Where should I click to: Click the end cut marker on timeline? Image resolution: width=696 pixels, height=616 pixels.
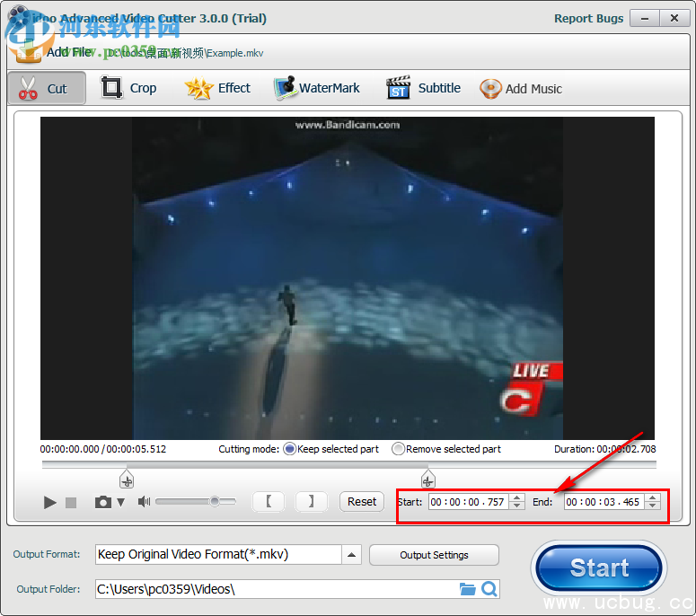coord(427,480)
